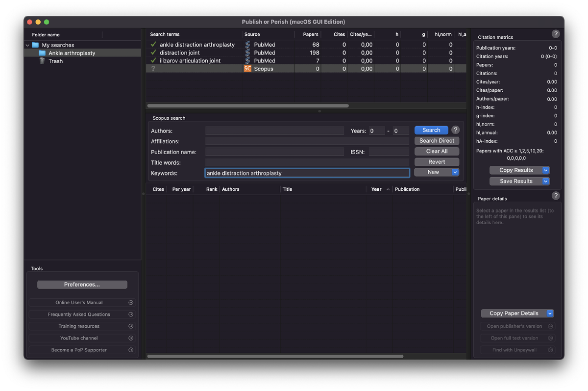
Task: Click the green checkmark of ilizarov articulation joint
Action: pos(153,61)
